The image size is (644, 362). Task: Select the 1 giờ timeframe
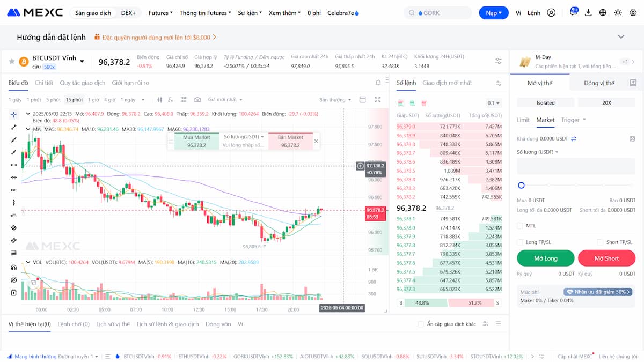[93, 100]
